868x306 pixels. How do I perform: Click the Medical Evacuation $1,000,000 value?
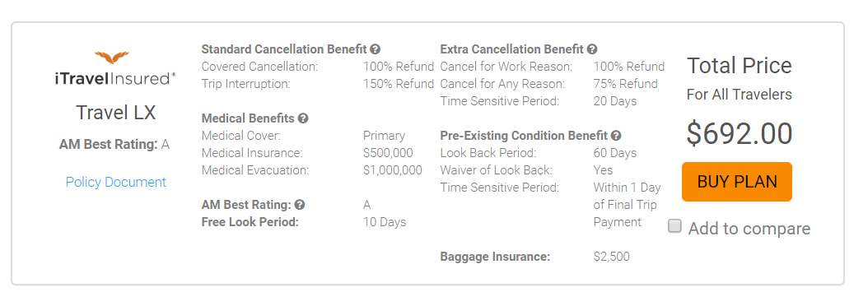(393, 170)
